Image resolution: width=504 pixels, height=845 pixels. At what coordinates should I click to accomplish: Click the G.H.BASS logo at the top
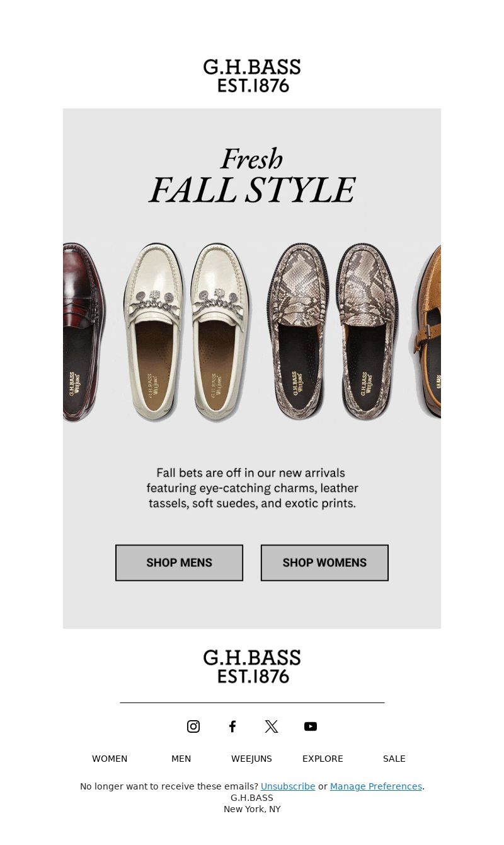pos(252,76)
